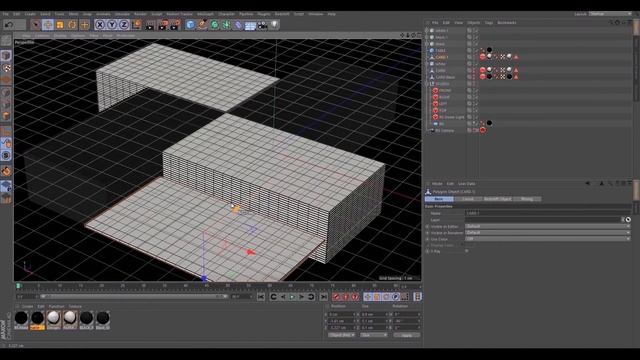The height and width of the screenshot is (360, 640).
Task: Open MoGraph menu in main menu bar
Action: [205, 14]
